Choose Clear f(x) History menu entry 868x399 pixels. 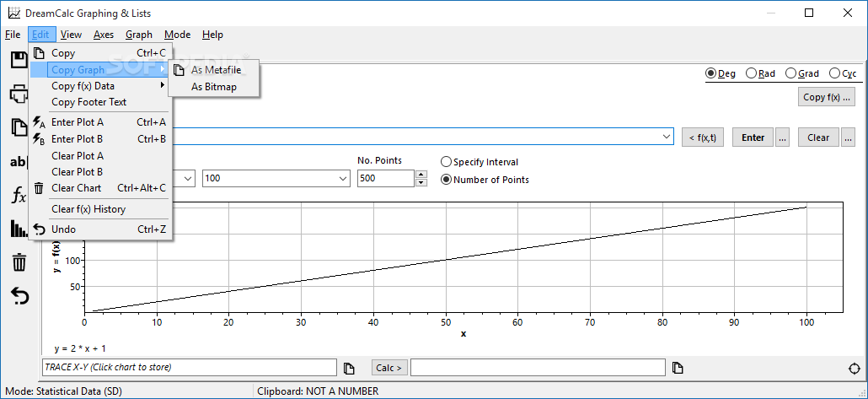100,209
